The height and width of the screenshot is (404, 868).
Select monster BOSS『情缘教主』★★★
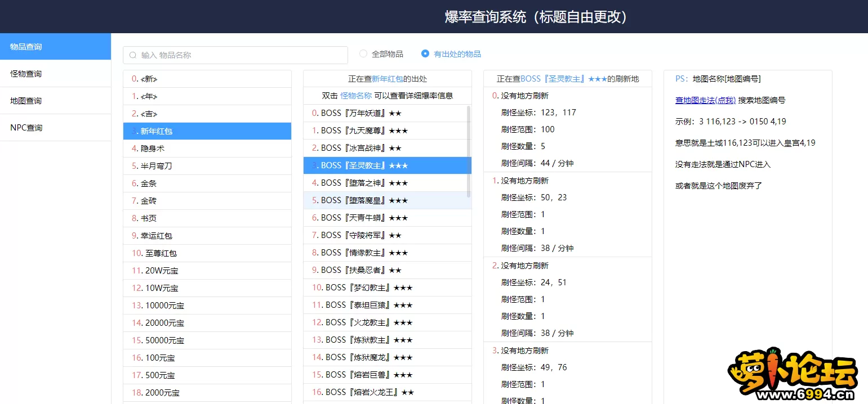(388, 253)
